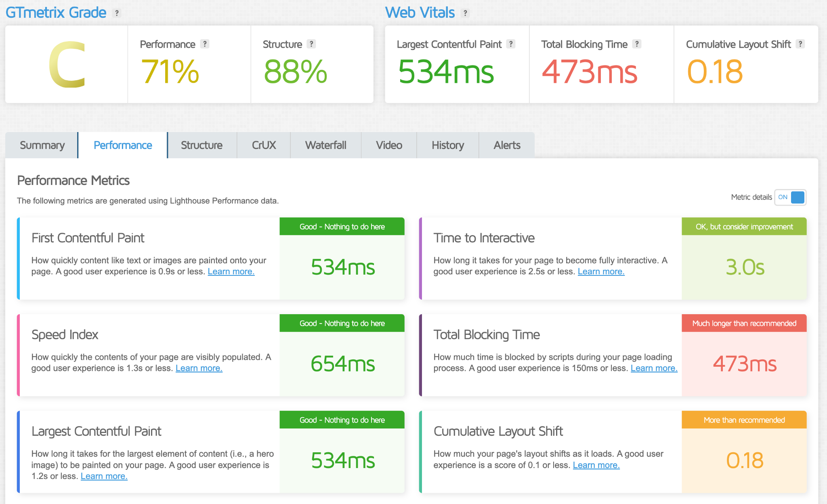Open help for Largest Contentful Paint vital
827x504 pixels.
pos(511,44)
